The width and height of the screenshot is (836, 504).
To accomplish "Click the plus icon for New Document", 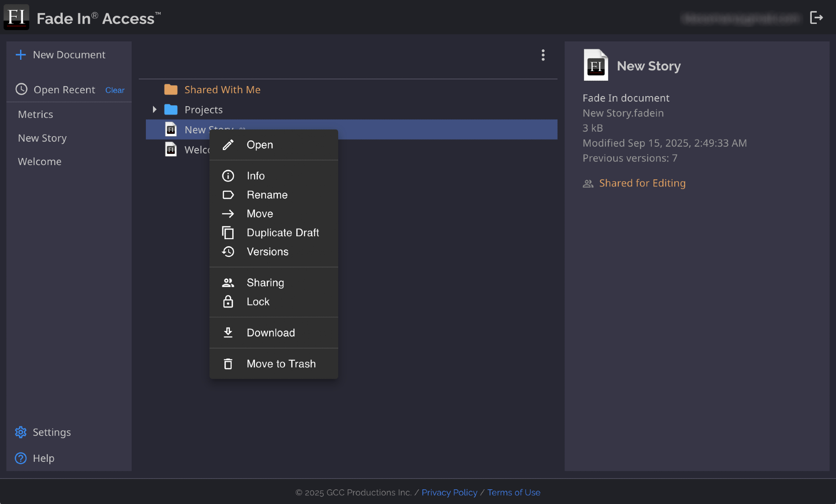I will point(20,55).
